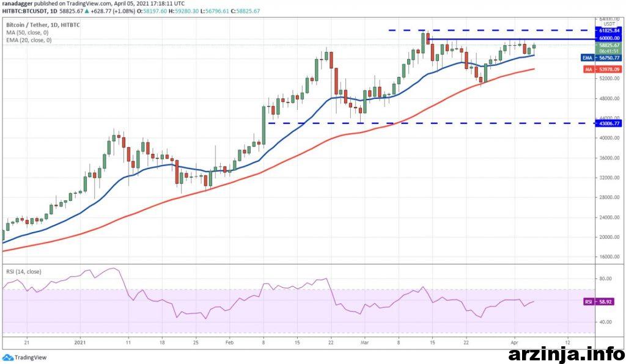Select the 61825.84 resistance price label
Viewport: 626px width, 364px height.
click(609, 30)
